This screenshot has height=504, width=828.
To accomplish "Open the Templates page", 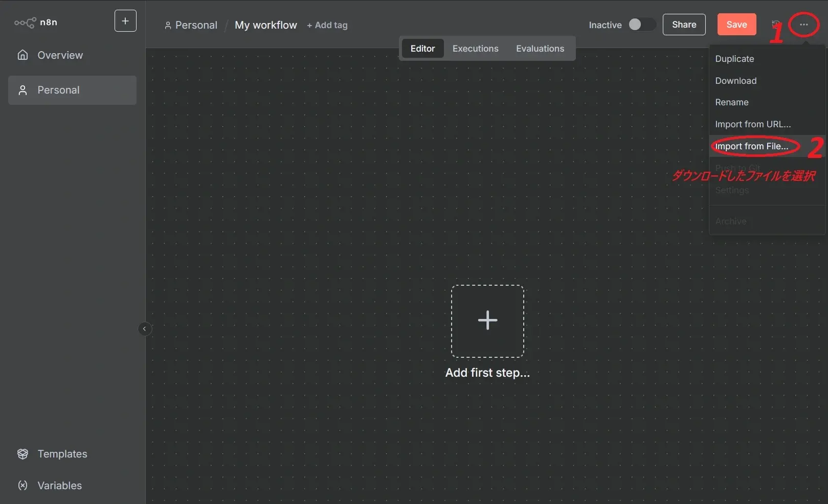I will click(62, 454).
